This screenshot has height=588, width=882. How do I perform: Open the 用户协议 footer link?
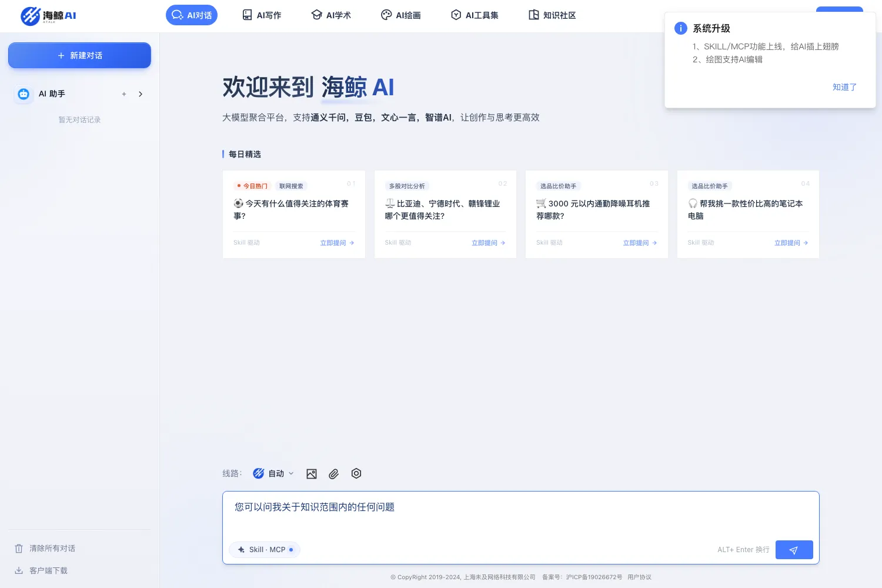pos(639,577)
